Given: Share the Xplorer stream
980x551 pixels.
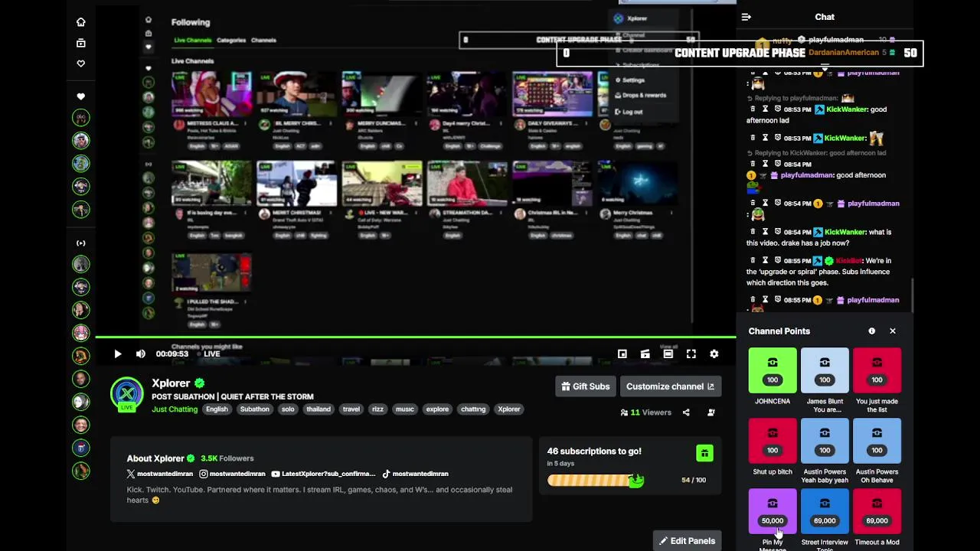Looking at the screenshot, I should 686,412.
